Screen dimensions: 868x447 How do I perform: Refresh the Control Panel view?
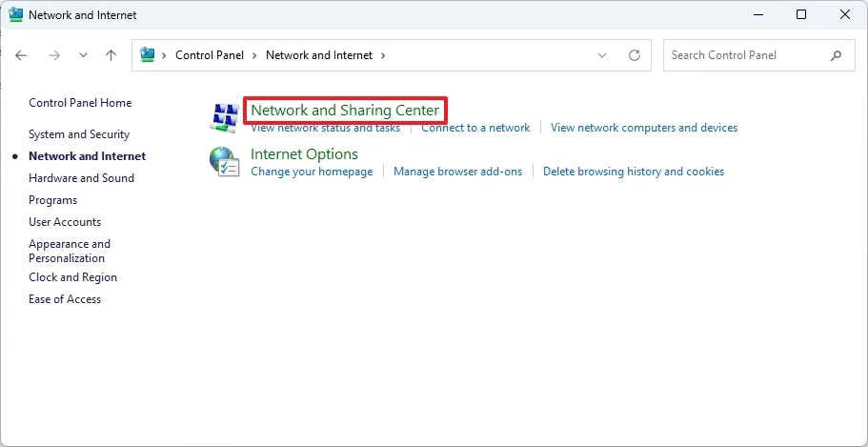pyautogui.click(x=635, y=55)
